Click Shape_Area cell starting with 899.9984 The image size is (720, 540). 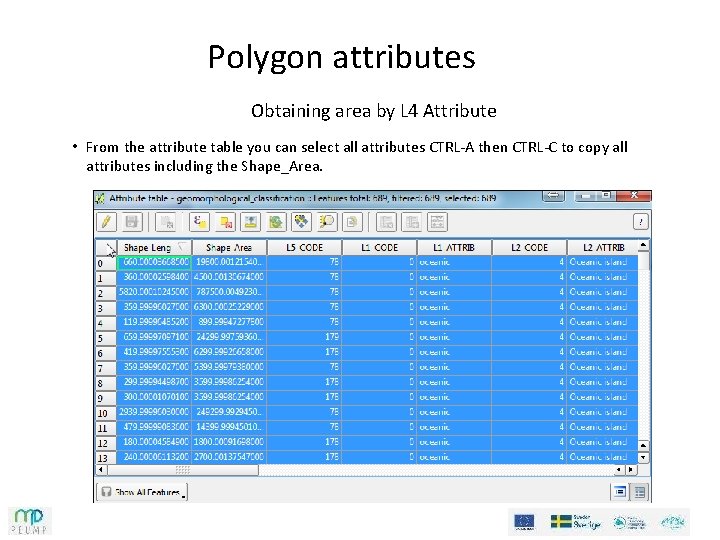pyautogui.click(x=229, y=322)
